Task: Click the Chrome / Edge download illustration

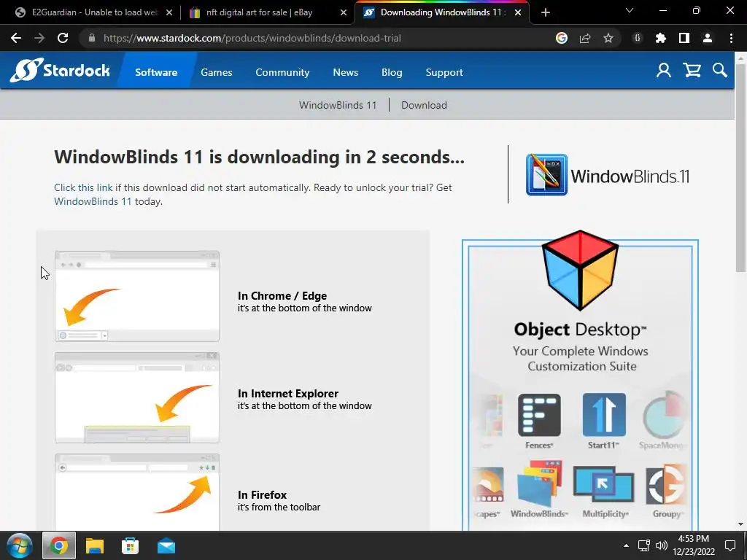Action: (137, 296)
